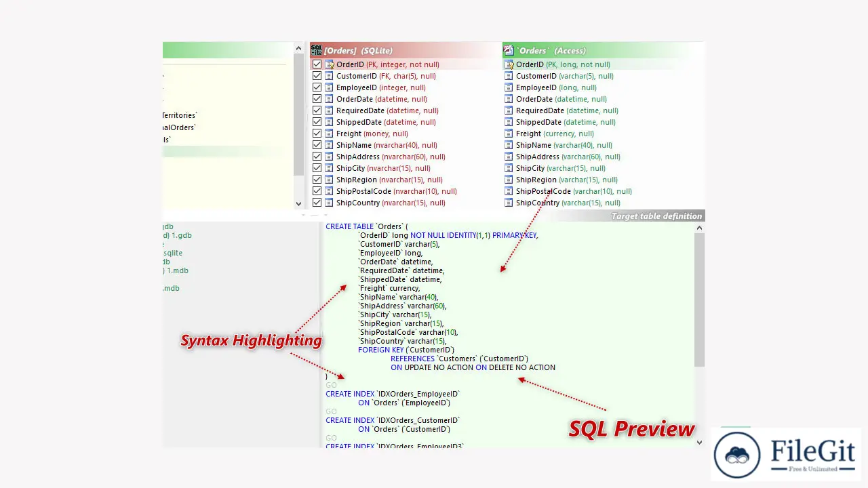Click the column icon beside Access EmployeeID (long, null)
Screen dimensions: 868x488
[509, 87]
